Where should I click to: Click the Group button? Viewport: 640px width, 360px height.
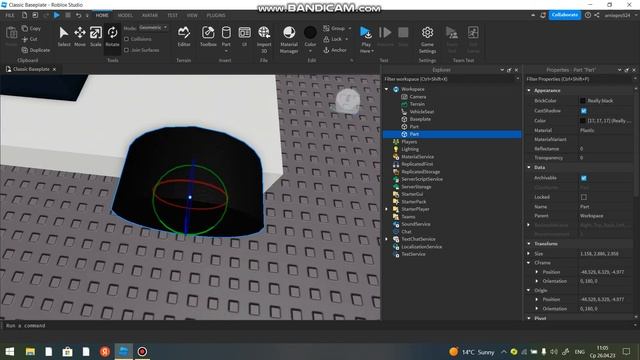coord(335,28)
